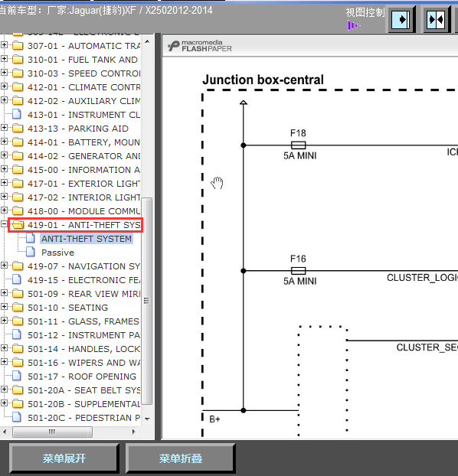The image size is (458, 476).
Task: Click the F18 fuse label in diagram
Action: point(298,133)
